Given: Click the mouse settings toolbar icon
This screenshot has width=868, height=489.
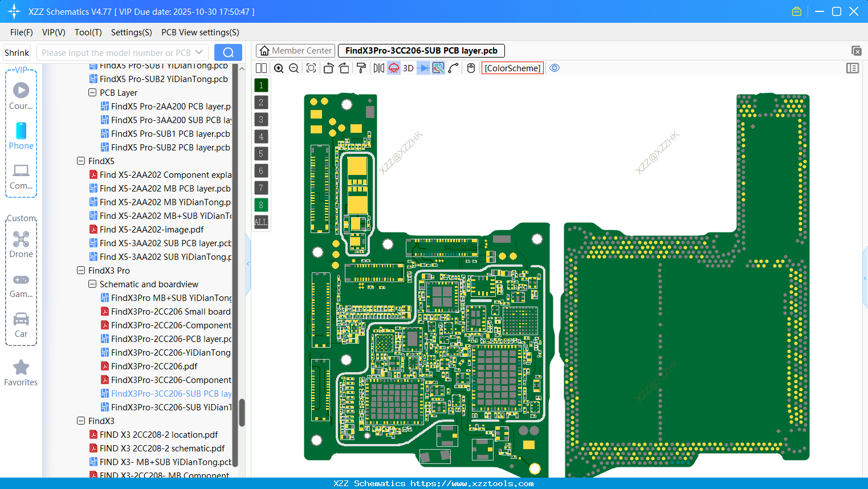Looking at the screenshot, I should pyautogui.click(x=470, y=68).
